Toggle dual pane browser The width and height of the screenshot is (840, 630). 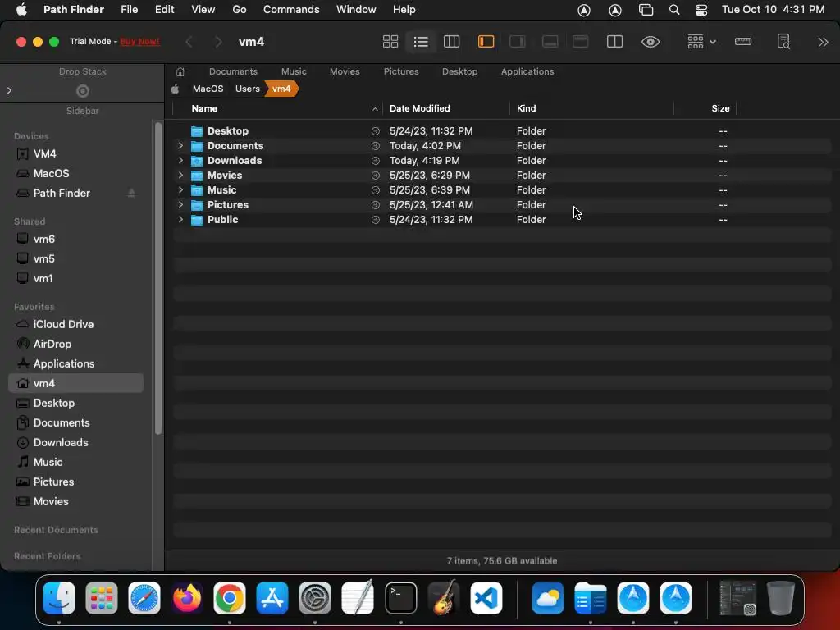pyautogui.click(x=614, y=42)
